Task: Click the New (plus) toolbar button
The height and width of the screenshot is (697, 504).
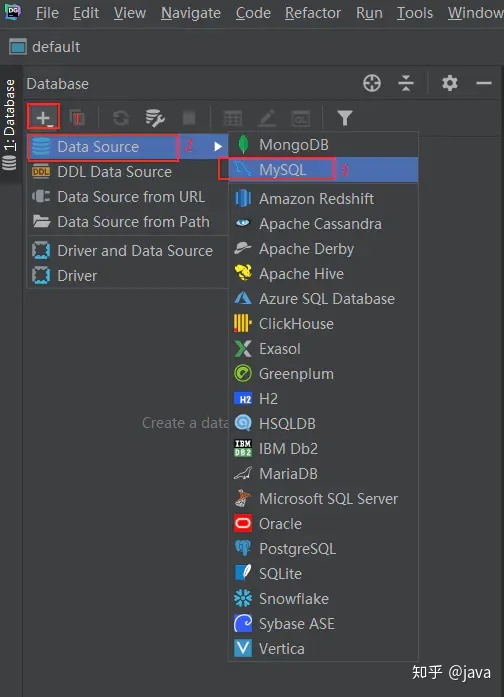Action: (43, 118)
